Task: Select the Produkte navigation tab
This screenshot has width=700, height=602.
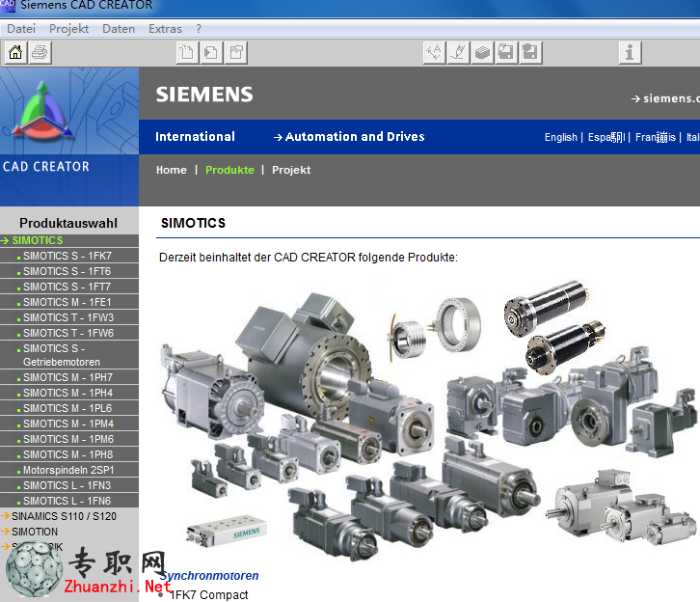Action: (x=229, y=170)
